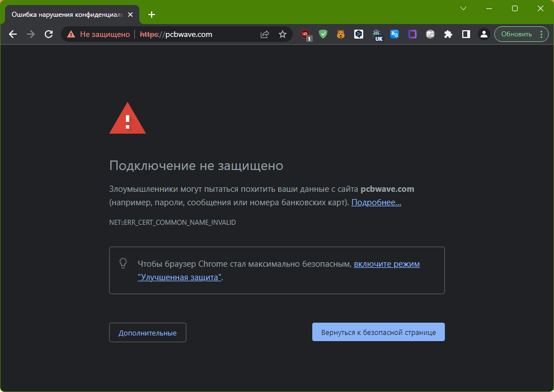Click the 'Не защищено' security warning indicator
This screenshot has width=554, height=392.
[98, 34]
